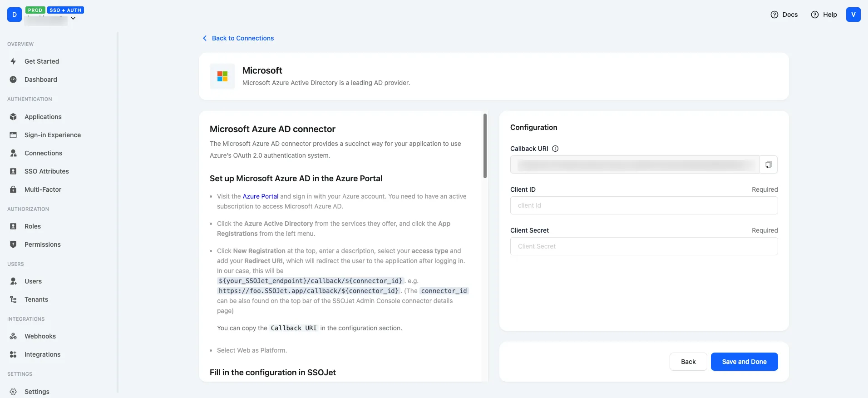Open SSO Attributes page
This screenshot has width=868, height=398.
tap(47, 171)
